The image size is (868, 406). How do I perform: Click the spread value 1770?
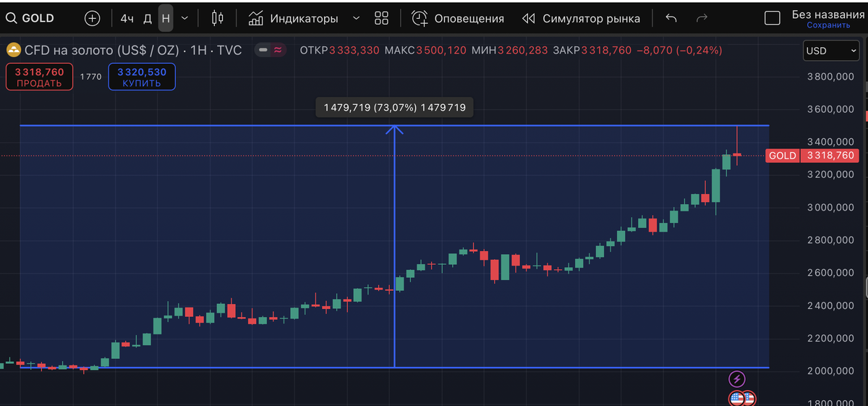[90, 77]
